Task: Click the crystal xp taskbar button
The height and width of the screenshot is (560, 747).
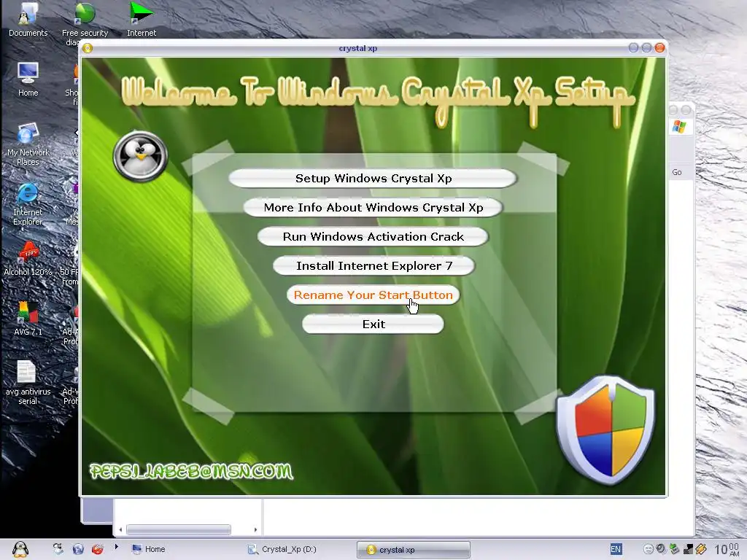Action: [x=414, y=550]
